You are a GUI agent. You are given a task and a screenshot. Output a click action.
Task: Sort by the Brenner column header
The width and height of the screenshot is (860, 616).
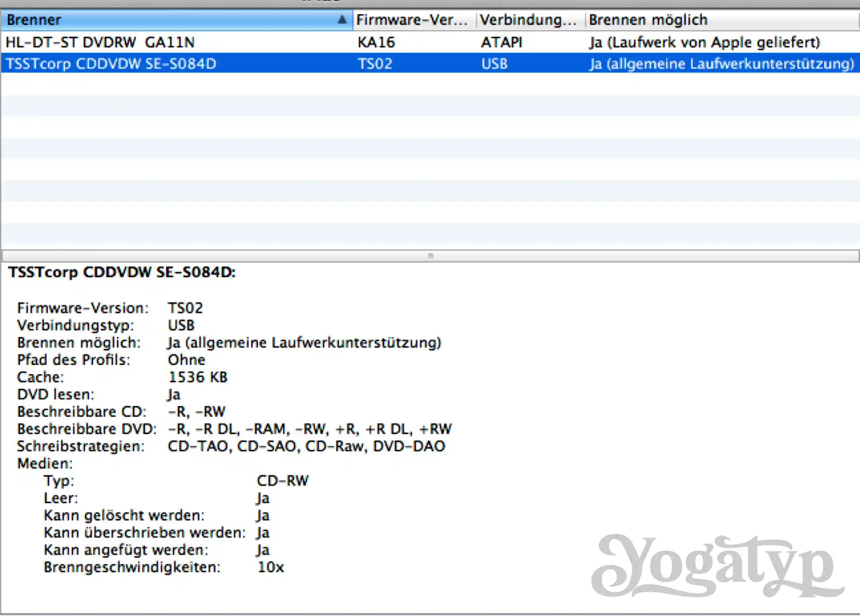pos(176,20)
